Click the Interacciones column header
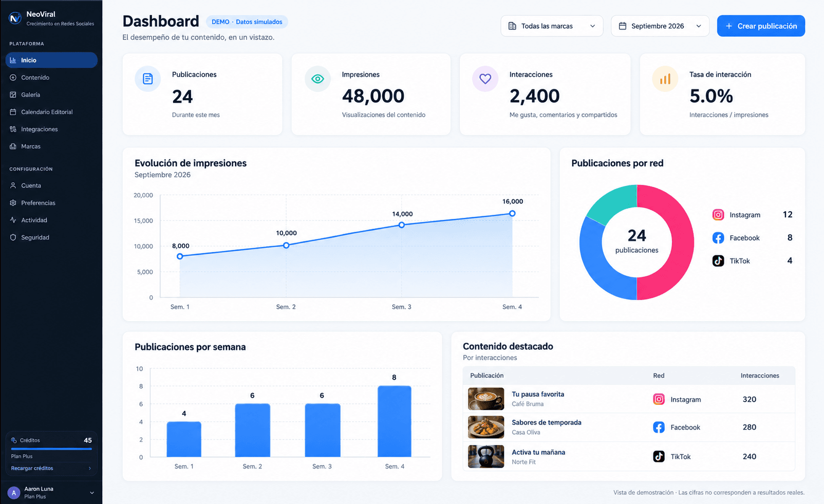Screen dimensions: 824x504 [760, 376]
